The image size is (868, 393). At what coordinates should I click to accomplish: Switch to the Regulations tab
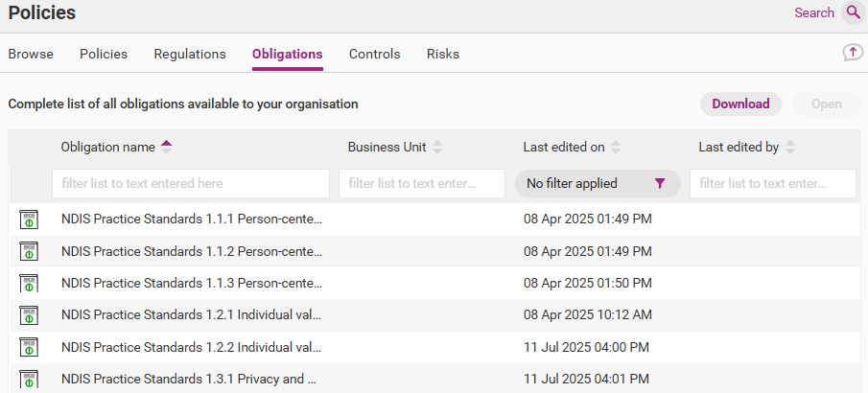[x=190, y=55]
